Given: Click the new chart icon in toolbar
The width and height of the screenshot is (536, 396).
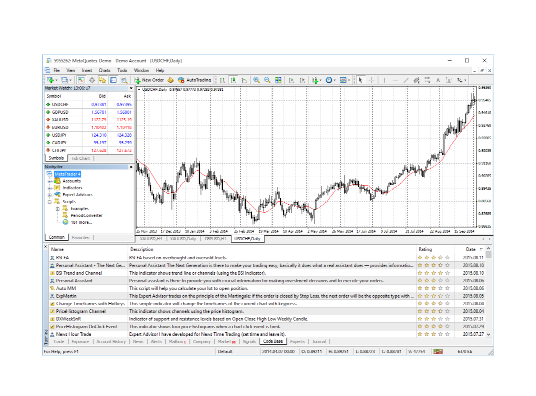Looking at the screenshot, I should tap(51, 80).
